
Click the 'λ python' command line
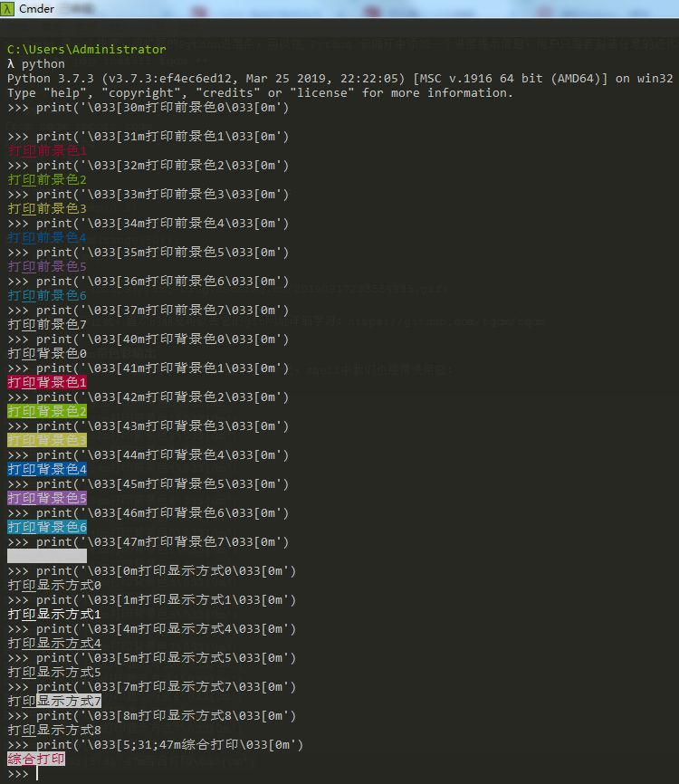pyautogui.click(x=36, y=64)
